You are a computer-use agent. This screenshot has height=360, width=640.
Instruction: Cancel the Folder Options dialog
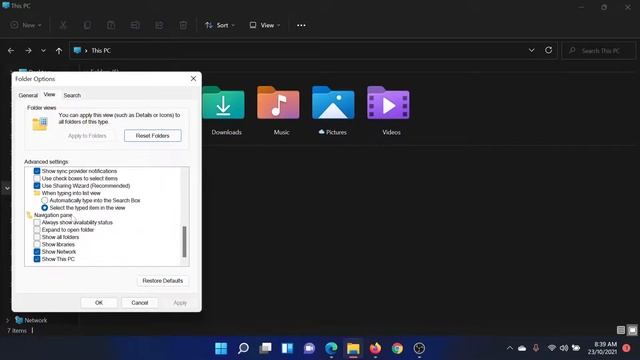140,302
